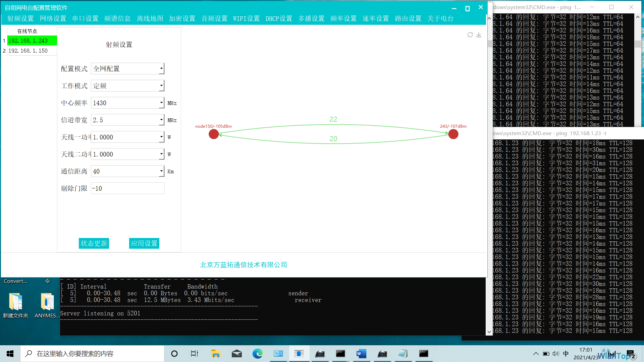Open the 信道带宽 dropdown list
Image resolution: width=644 pixels, height=362 pixels.
click(161, 120)
